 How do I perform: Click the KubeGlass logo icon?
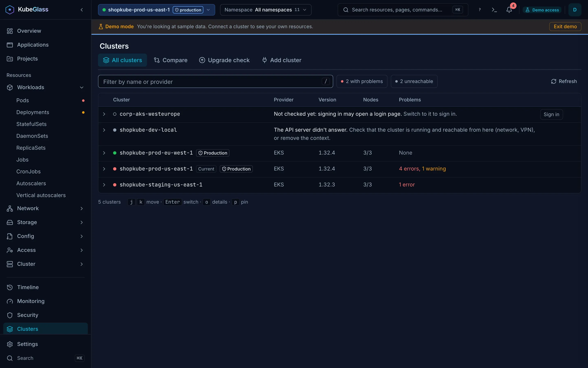coord(10,10)
